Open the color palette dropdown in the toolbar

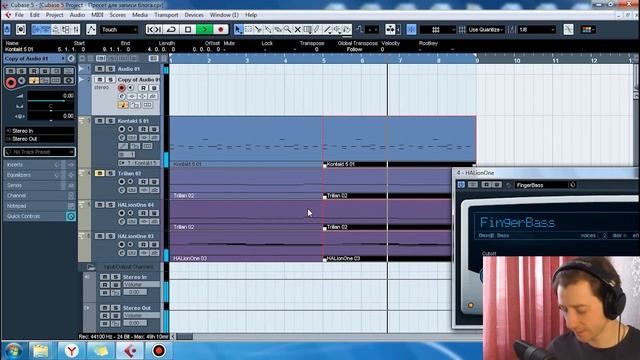pyautogui.click(x=588, y=29)
